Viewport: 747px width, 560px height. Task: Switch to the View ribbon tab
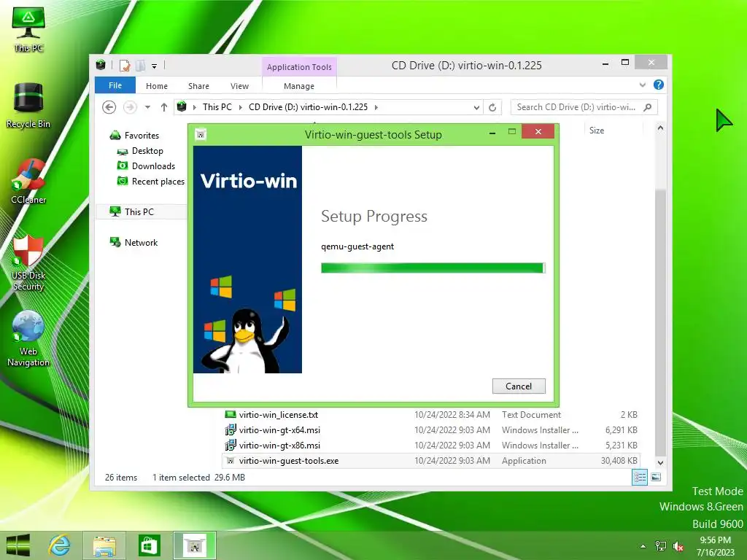tap(239, 86)
